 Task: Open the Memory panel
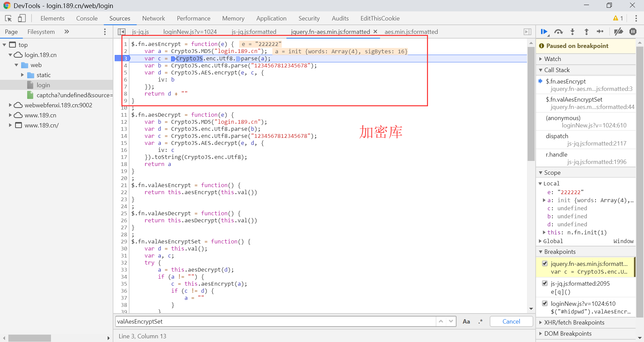[x=233, y=18]
